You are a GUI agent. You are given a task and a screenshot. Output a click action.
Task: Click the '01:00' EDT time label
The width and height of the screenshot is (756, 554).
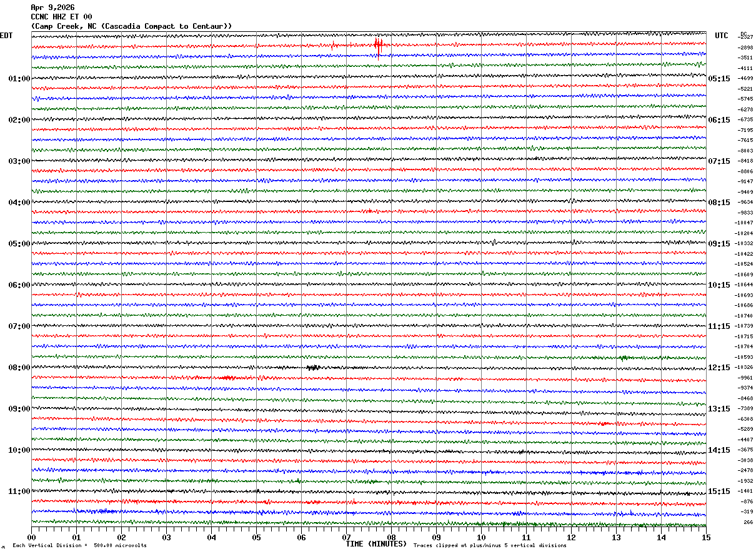(19, 79)
